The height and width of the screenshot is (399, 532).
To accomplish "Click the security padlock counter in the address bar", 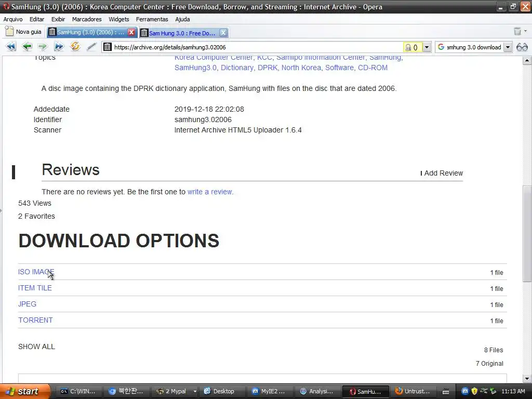I will point(412,47).
